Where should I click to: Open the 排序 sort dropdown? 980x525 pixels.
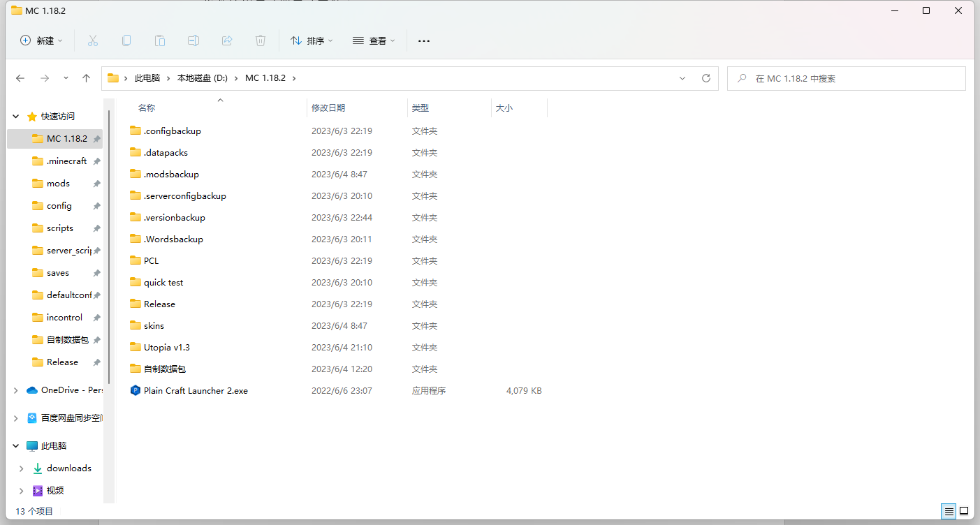[312, 40]
